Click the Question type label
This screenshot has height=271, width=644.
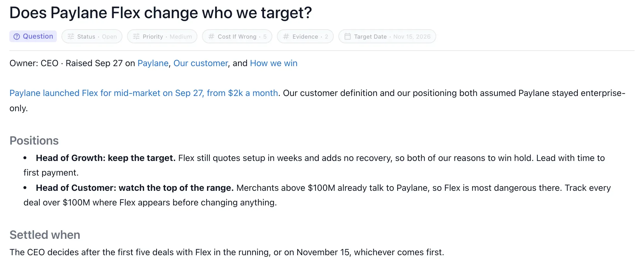tap(38, 36)
